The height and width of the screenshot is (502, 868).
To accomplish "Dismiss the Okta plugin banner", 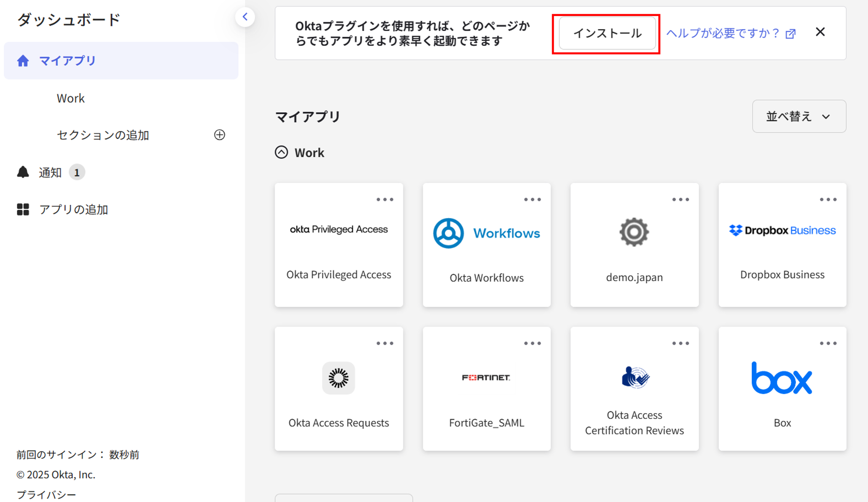I will point(820,32).
